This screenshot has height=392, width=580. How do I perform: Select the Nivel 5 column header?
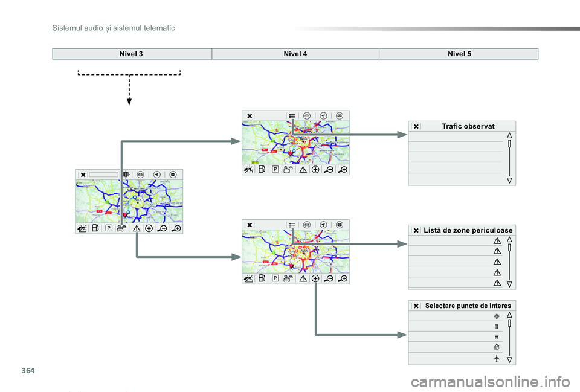pyautogui.click(x=459, y=54)
